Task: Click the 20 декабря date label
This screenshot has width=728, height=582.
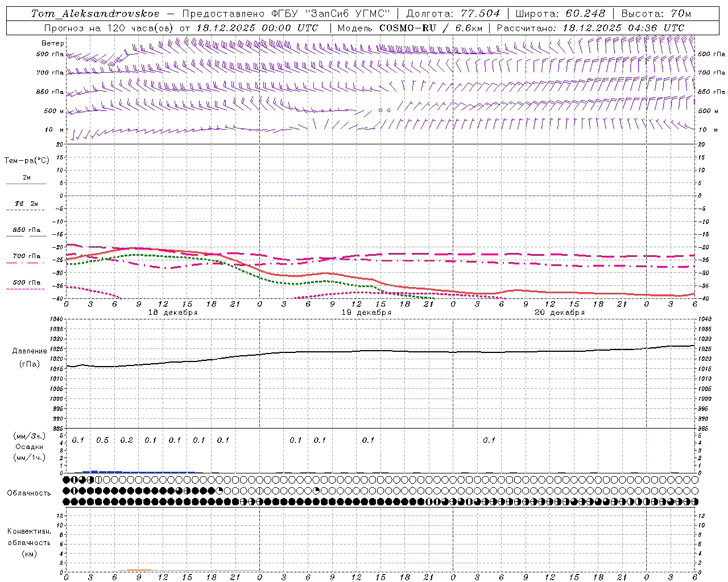Action: coord(560,313)
